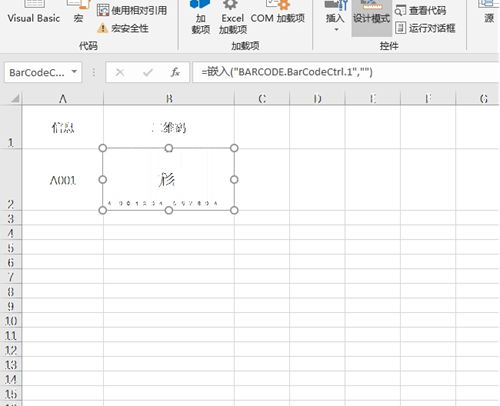Screen dimensions: 500x406
Task: Select the whole sheet corner triangle
Action: point(14,98)
